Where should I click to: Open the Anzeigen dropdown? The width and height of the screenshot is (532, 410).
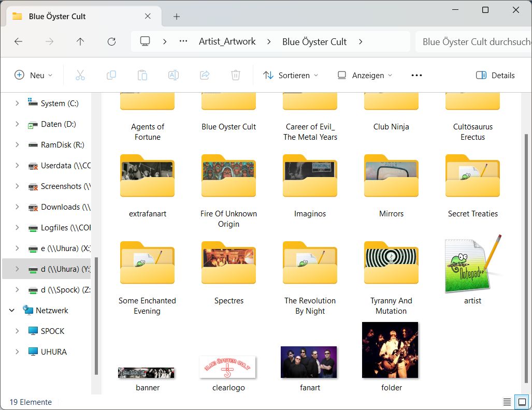pos(365,75)
